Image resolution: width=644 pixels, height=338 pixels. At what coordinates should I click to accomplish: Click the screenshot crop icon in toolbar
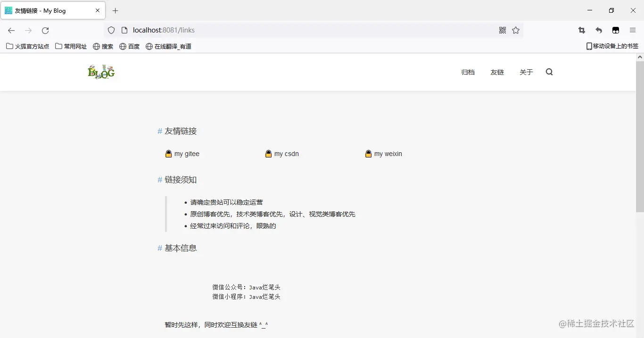pos(581,30)
